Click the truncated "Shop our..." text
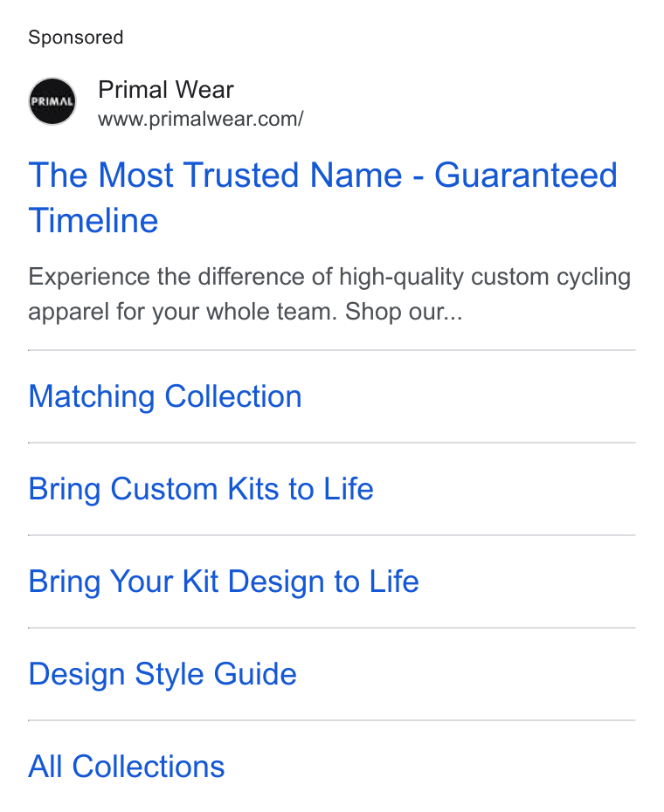This screenshot has height=812, width=664. [404, 313]
